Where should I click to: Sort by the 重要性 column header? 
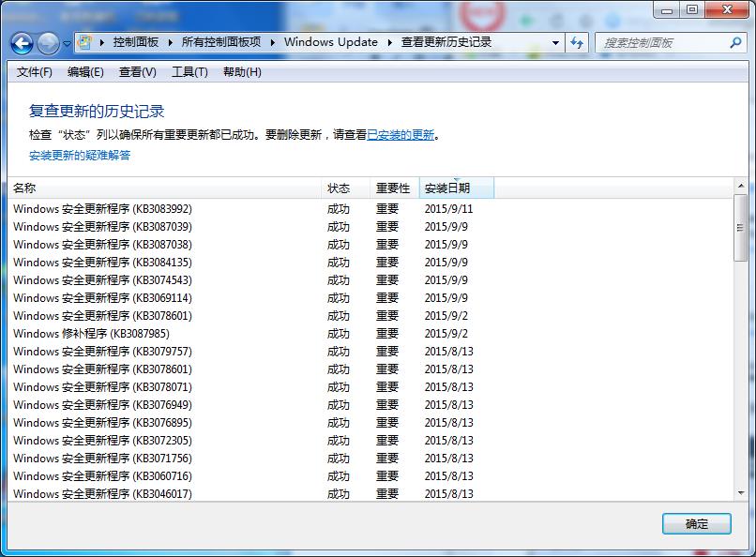pos(394,188)
